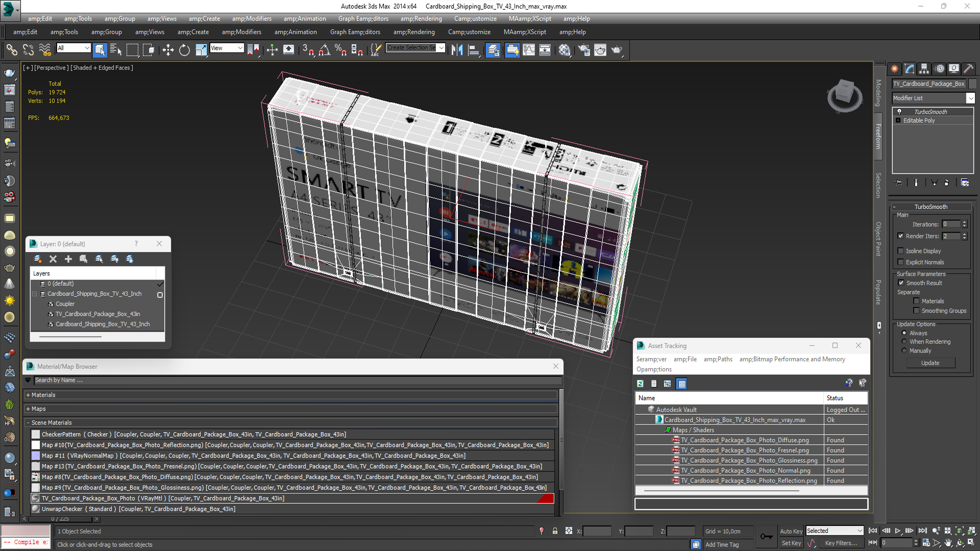Click Delete layer X icon in Layer dialog
The height and width of the screenshot is (551, 980).
click(x=53, y=259)
